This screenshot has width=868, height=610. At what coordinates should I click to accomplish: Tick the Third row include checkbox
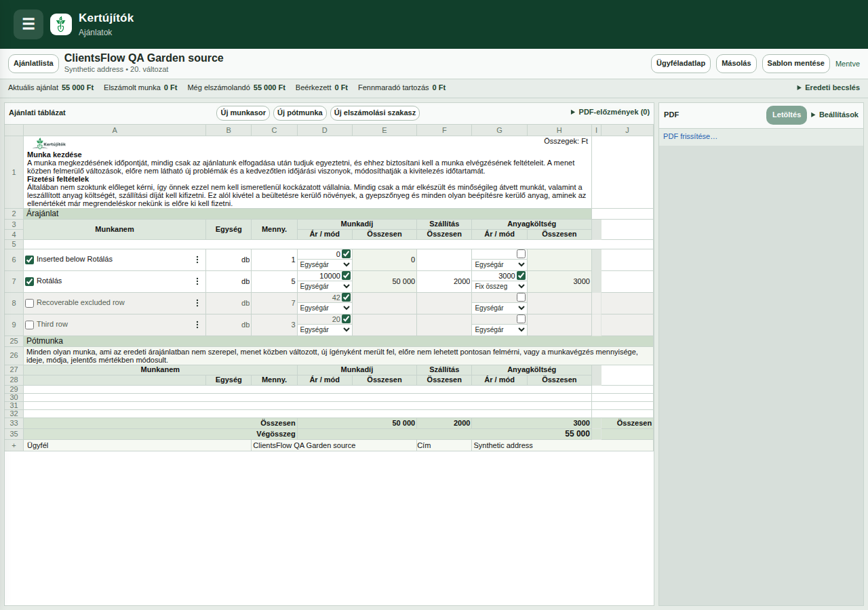(30, 325)
